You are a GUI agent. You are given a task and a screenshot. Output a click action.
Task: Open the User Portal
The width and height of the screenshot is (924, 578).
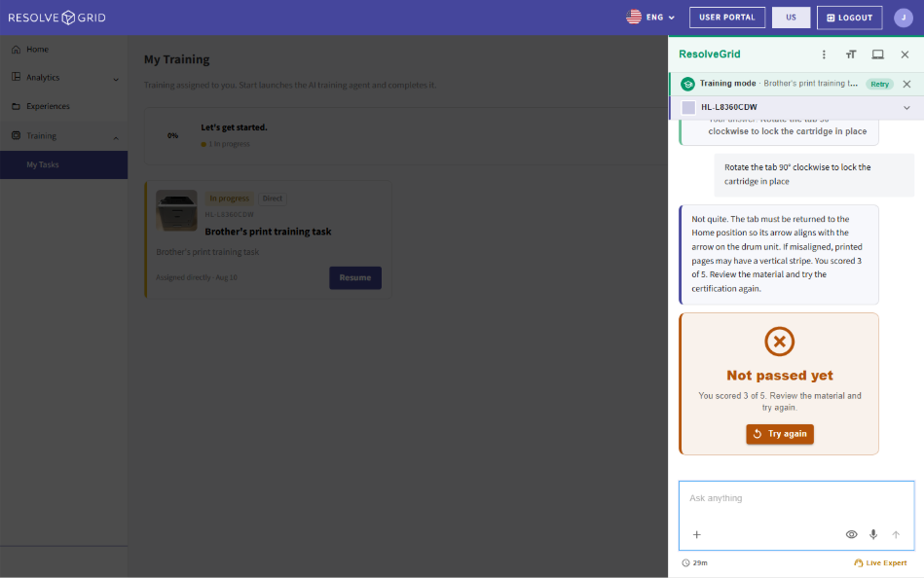(x=727, y=18)
